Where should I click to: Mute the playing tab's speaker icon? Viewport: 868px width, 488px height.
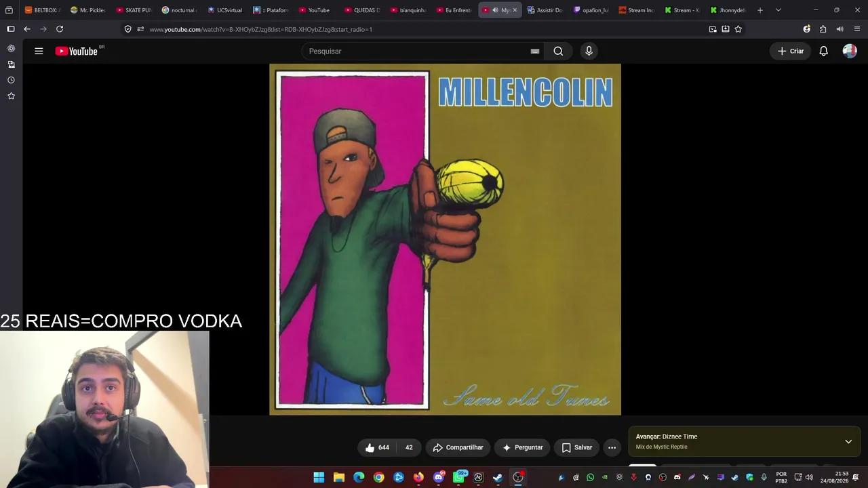(x=495, y=10)
